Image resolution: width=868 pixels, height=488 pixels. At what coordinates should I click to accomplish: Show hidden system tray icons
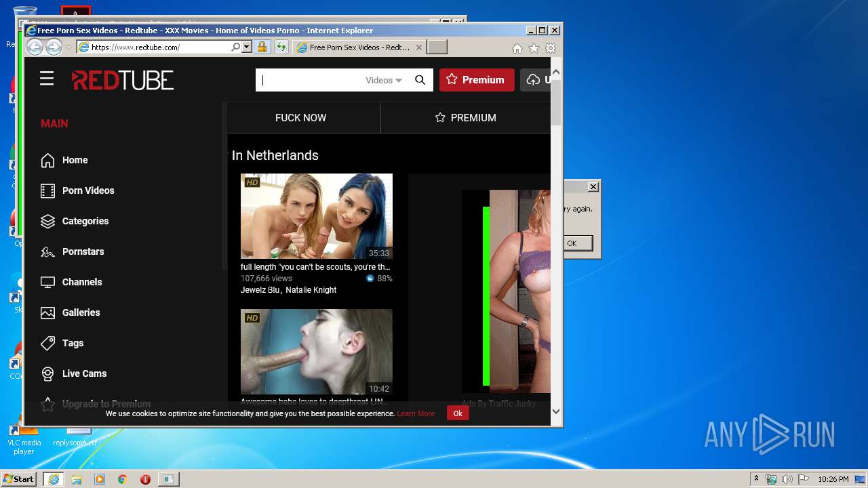756,479
